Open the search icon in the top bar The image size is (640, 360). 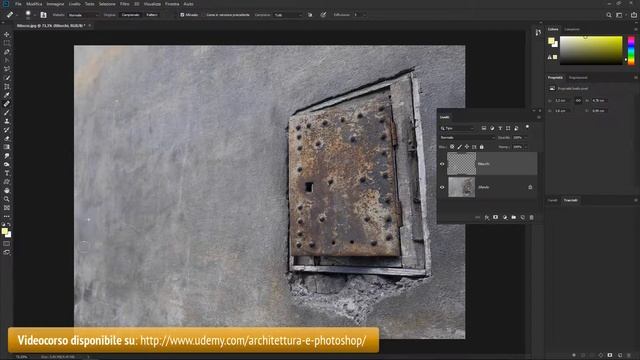[x=609, y=15]
